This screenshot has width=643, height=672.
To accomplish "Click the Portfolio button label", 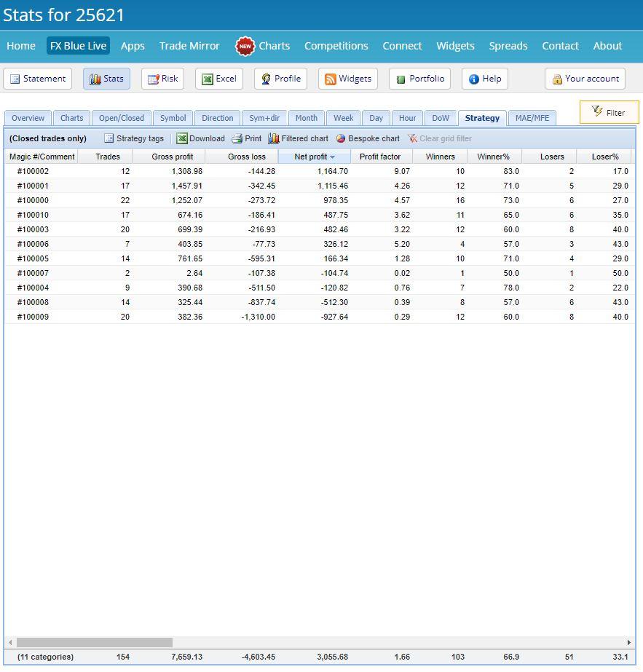I will click(x=427, y=79).
